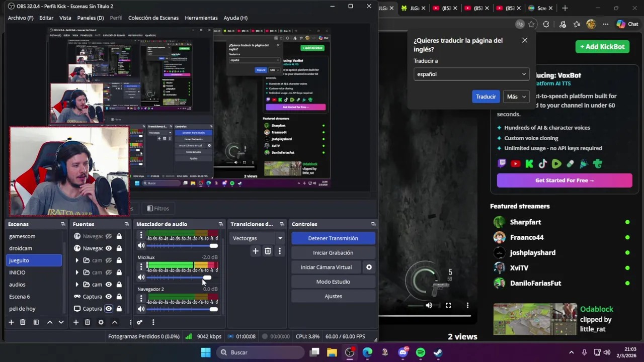Expand the visible cam group

click(77, 285)
